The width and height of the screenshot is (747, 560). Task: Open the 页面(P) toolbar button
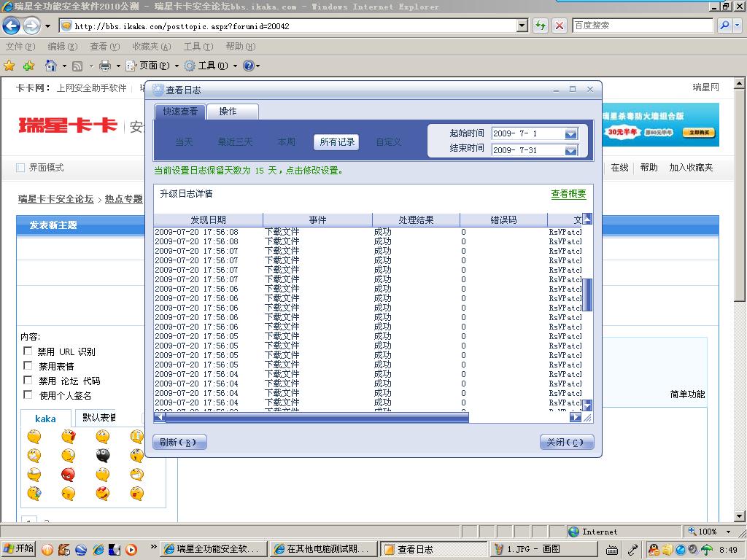(147, 66)
